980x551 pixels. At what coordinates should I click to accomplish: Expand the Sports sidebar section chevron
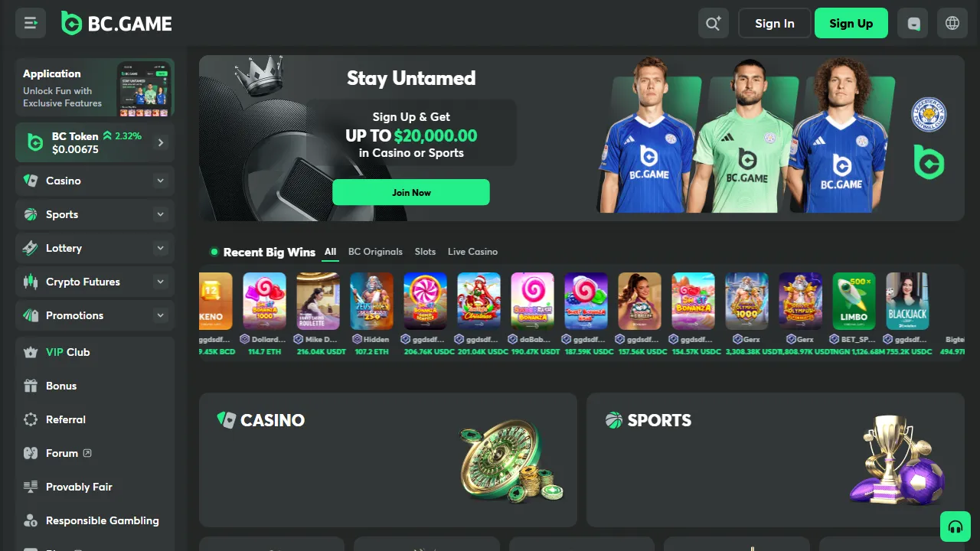(160, 214)
